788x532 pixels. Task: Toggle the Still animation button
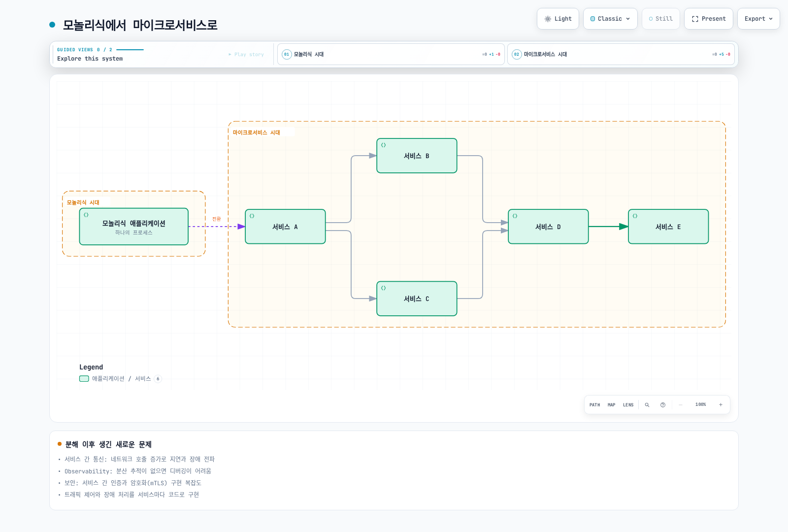point(661,19)
